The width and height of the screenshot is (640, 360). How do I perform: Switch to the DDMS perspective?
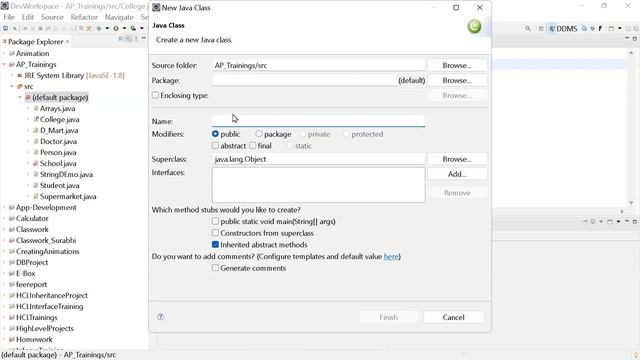563,29
